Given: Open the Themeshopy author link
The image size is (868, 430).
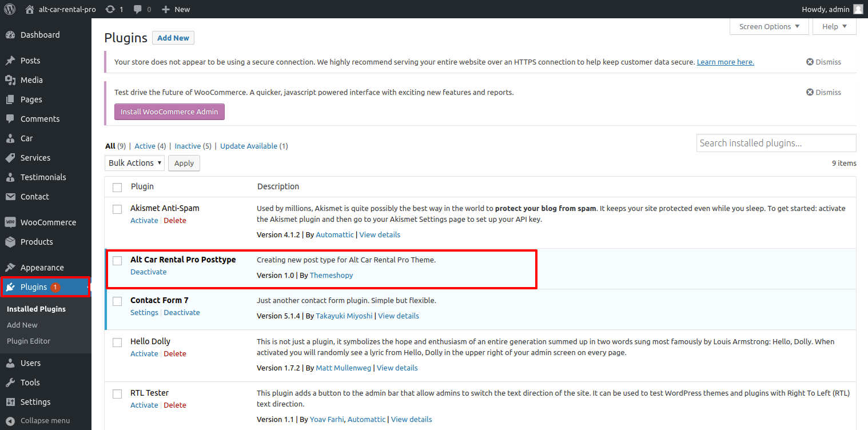Looking at the screenshot, I should click(332, 275).
